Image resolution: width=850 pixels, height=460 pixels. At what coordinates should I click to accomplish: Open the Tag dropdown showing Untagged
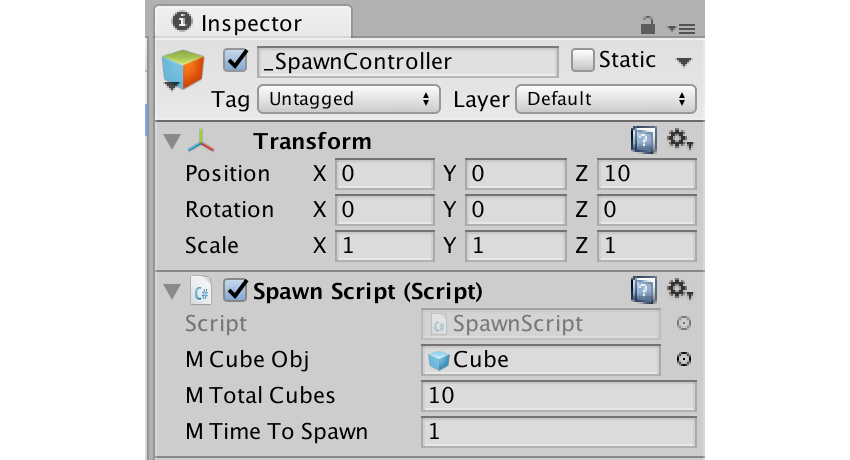pyautogui.click(x=349, y=99)
